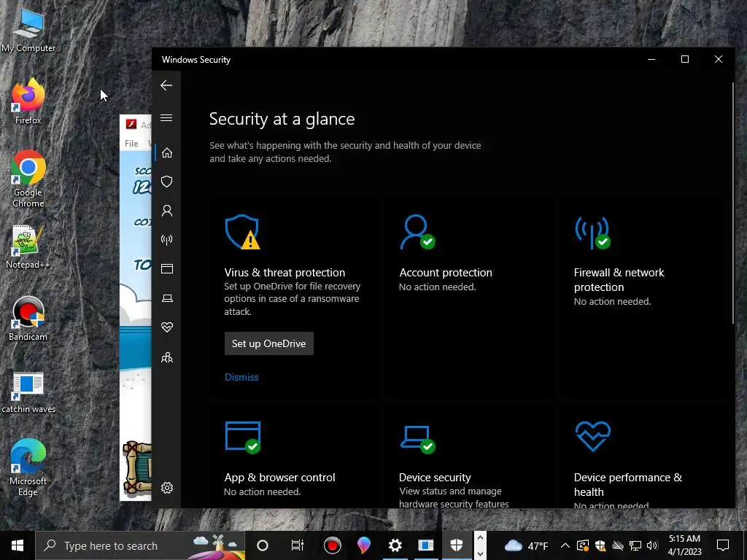
Task: Open the taskbar clock showing 5:15 AM
Action: [684, 545]
